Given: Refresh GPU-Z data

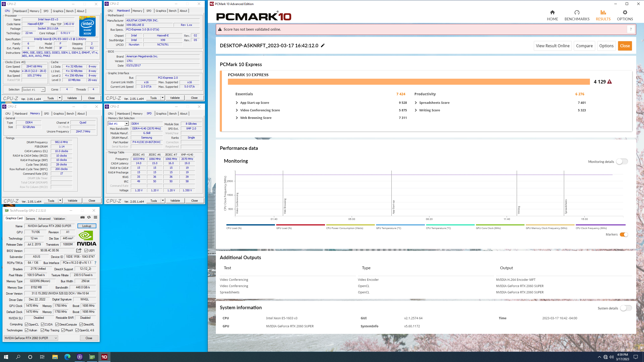Looking at the screenshot, I should pos(89,217).
